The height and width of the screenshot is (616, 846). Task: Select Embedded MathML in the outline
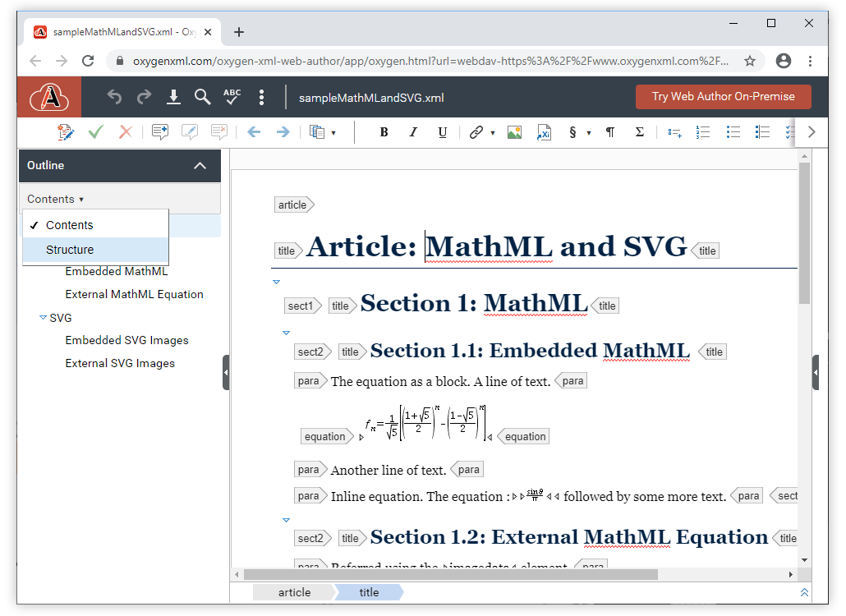click(117, 271)
